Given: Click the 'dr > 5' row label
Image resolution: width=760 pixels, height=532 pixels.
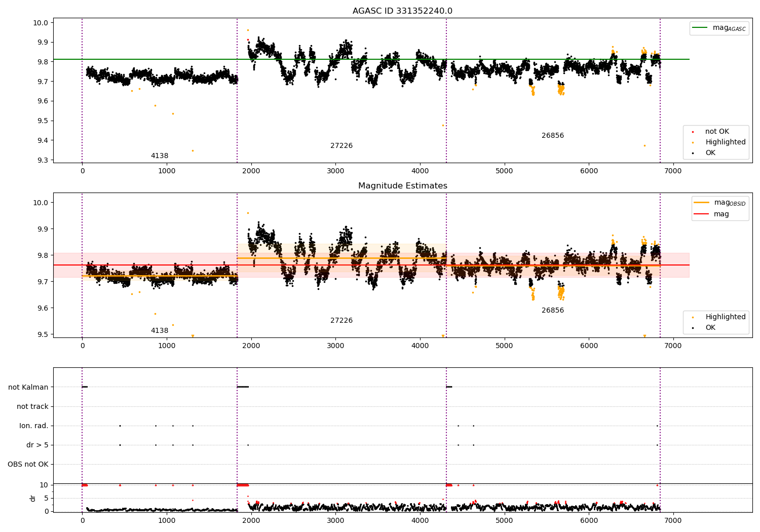Looking at the screenshot, I should coord(37,445).
